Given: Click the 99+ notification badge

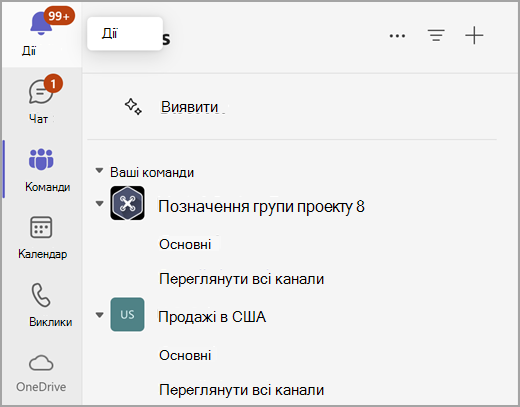Looking at the screenshot, I should 59,16.
